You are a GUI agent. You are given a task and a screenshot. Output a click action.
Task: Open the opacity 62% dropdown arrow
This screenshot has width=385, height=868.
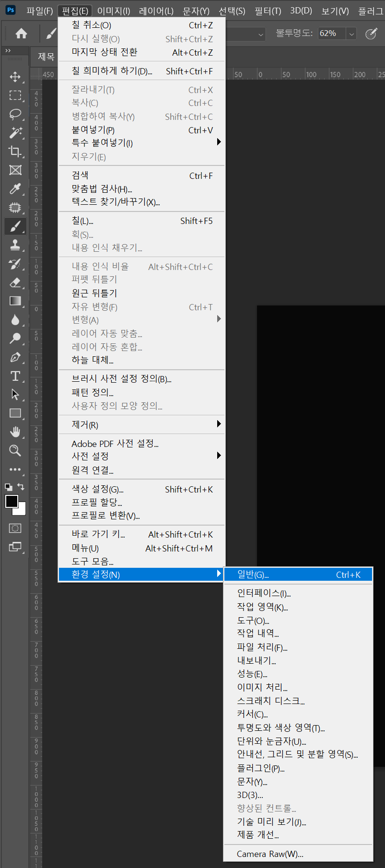(351, 34)
